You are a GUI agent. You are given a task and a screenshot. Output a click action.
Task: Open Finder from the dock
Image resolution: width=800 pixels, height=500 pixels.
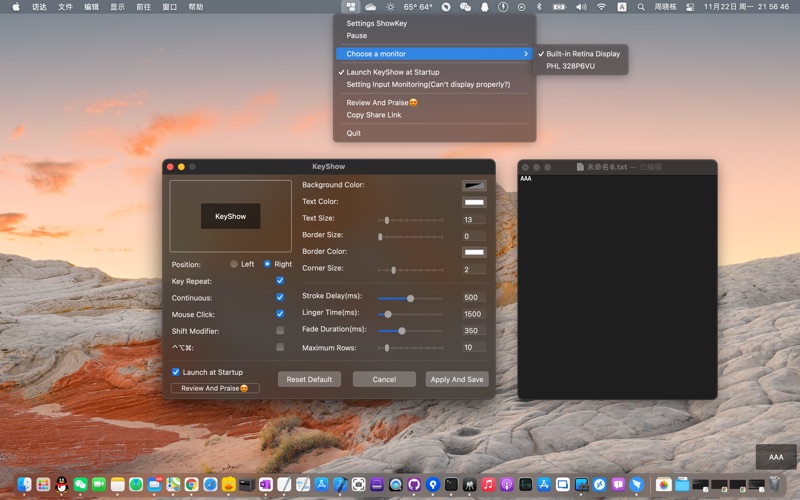(24, 484)
